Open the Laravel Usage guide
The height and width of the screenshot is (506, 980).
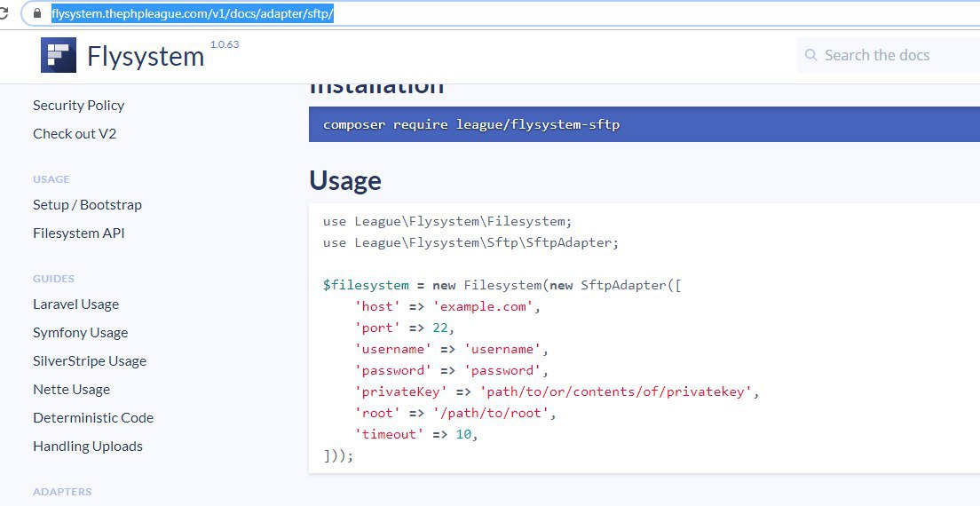pyautogui.click(x=75, y=304)
